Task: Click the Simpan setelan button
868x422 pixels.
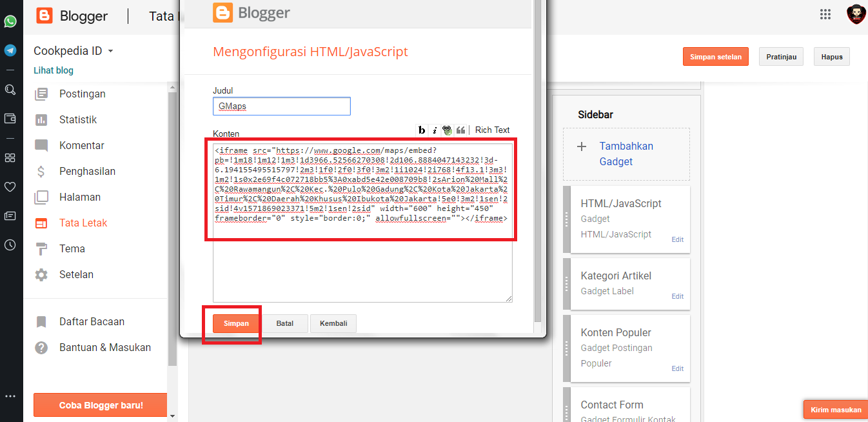Action: pos(716,57)
